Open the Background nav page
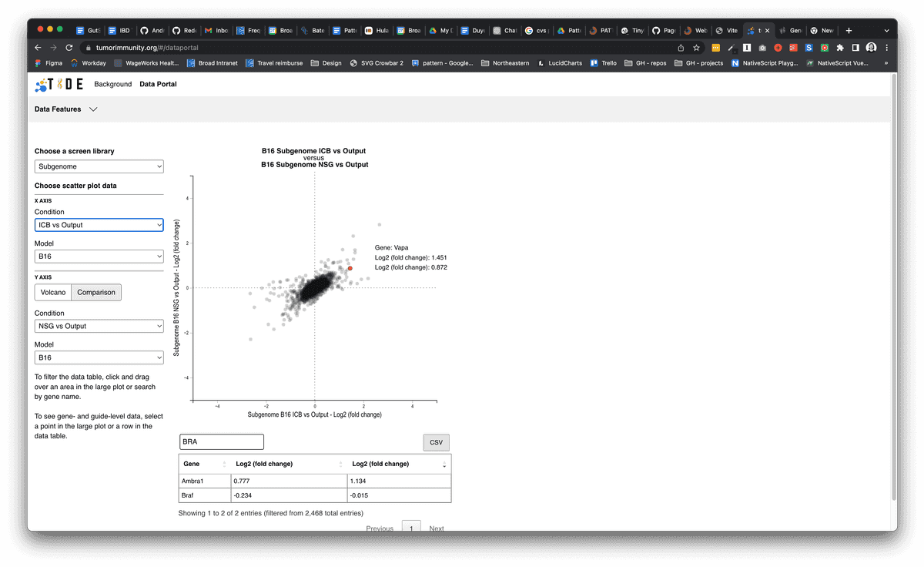Viewport: 924px width, 567px height. pos(112,84)
